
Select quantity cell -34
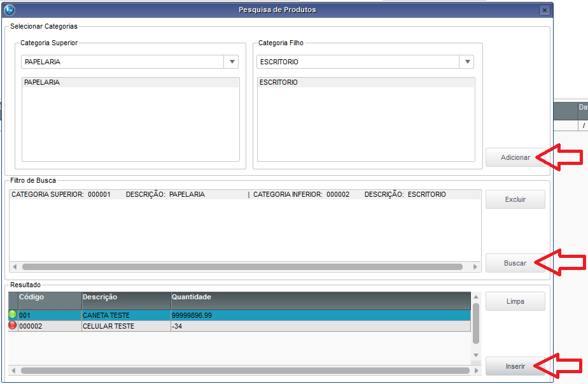(x=321, y=326)
